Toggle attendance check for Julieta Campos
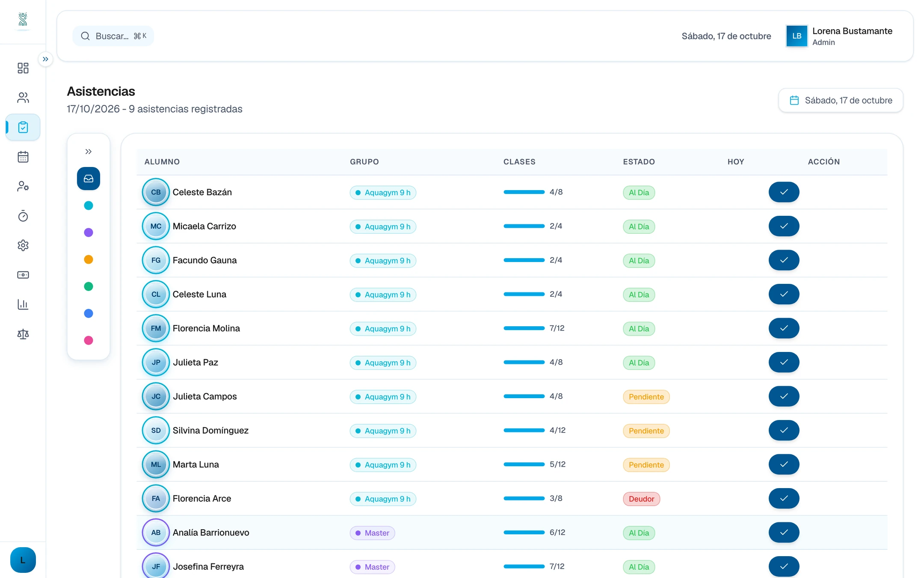 (784, 396)
